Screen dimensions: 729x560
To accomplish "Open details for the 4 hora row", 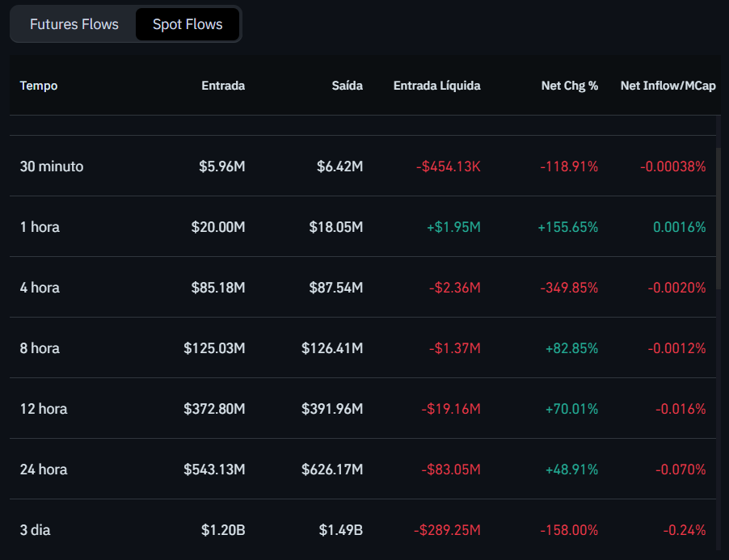I will click(40, 288).
